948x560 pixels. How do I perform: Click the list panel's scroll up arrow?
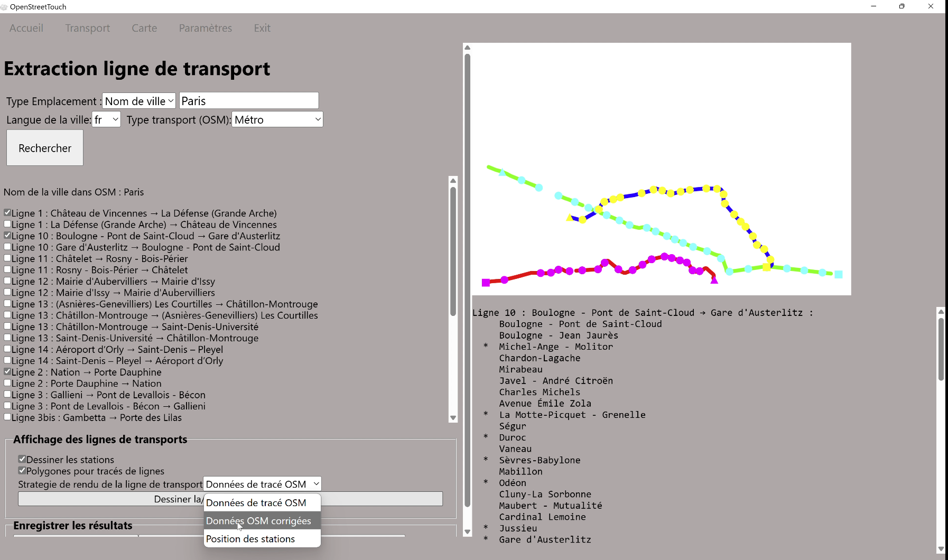[x=453, y=181]
